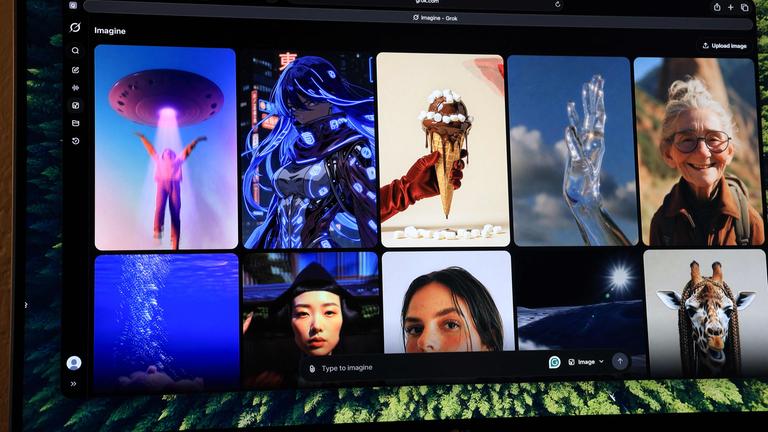Start a new chat with the compose icon
The width and height of the screenshot is (768, 432).
[x=75, y=70]
